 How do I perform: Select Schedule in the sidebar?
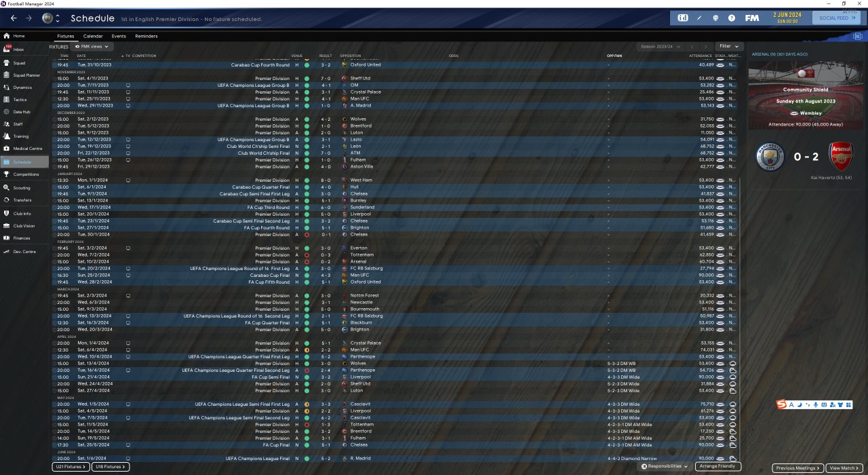point(24,162)
